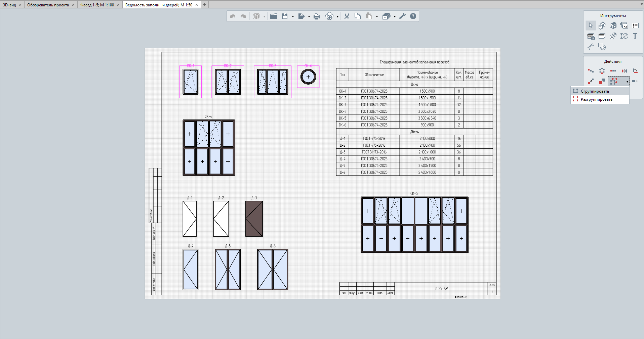Image resolution: width=644 pixels, height=339 pixels.
Task: Select the curve line tool
Action: (x=591, y=46)
